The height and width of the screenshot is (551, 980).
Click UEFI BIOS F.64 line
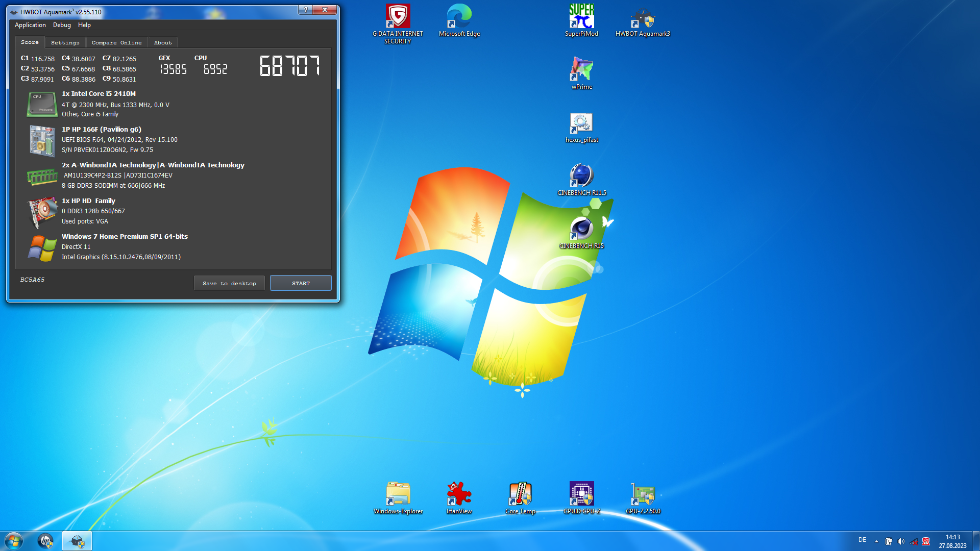click(x=119, y=140)
